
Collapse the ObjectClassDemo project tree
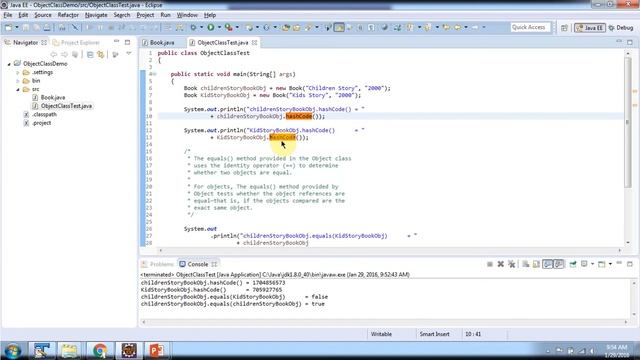point(9,64)
